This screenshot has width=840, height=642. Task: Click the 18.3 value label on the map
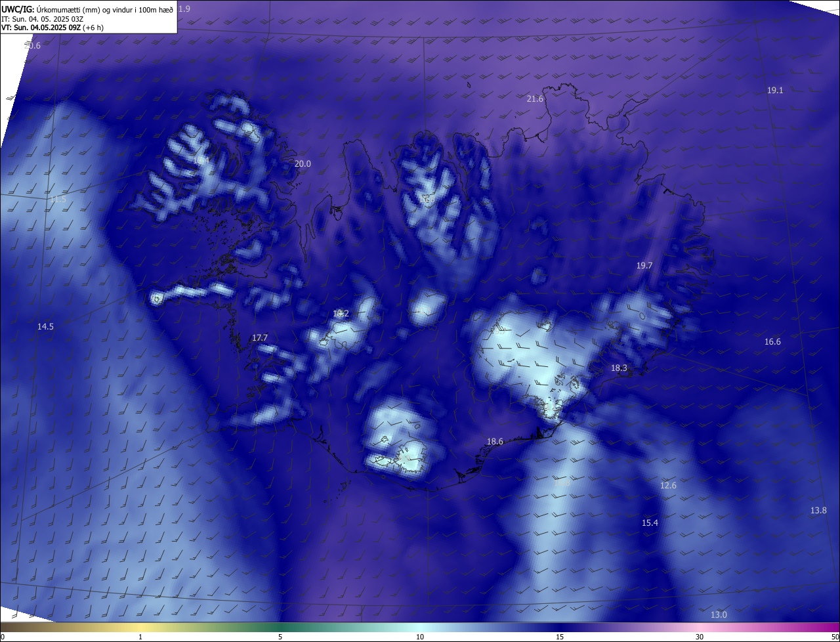(619, 368)
